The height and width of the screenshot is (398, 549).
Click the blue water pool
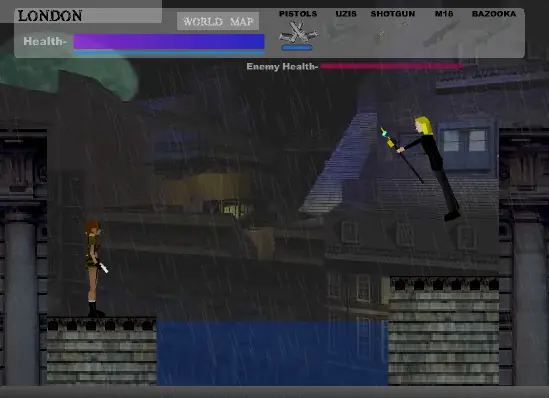(272, 353)
